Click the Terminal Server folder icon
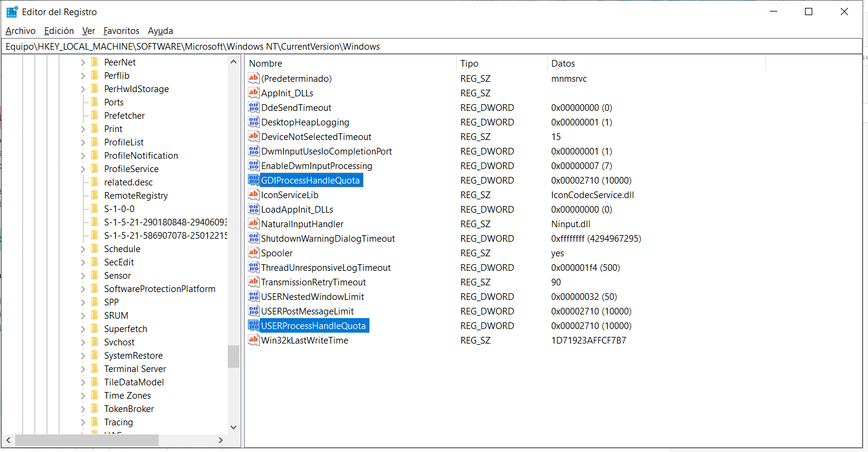 point(94,368)
